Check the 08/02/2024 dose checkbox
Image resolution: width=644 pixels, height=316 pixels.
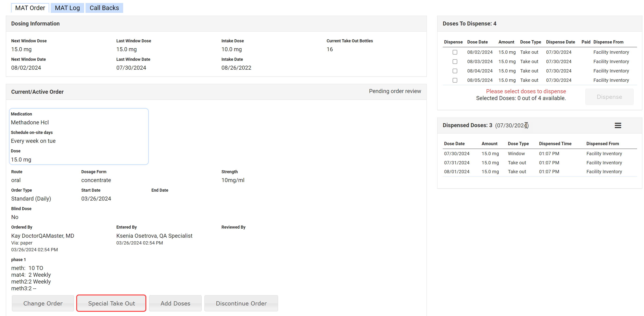pyautogui.click(x=455, y=52)
